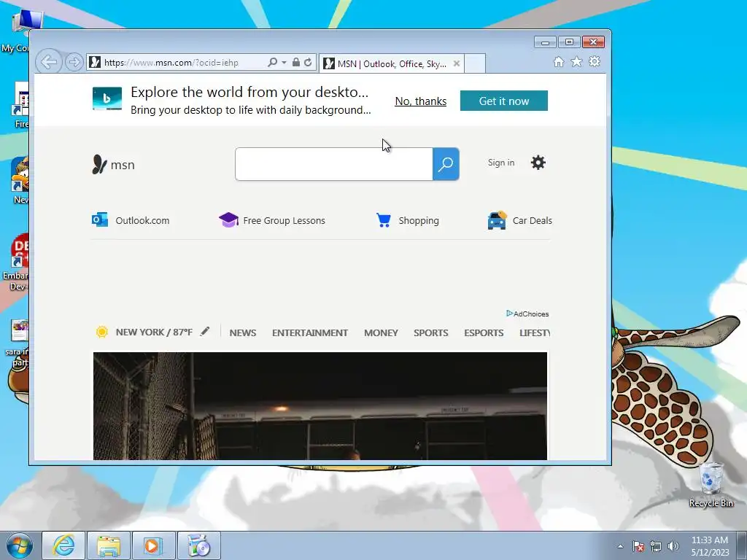747x560 pixels.
Task: Click the network tray icon
Action: tap(656, 546)
